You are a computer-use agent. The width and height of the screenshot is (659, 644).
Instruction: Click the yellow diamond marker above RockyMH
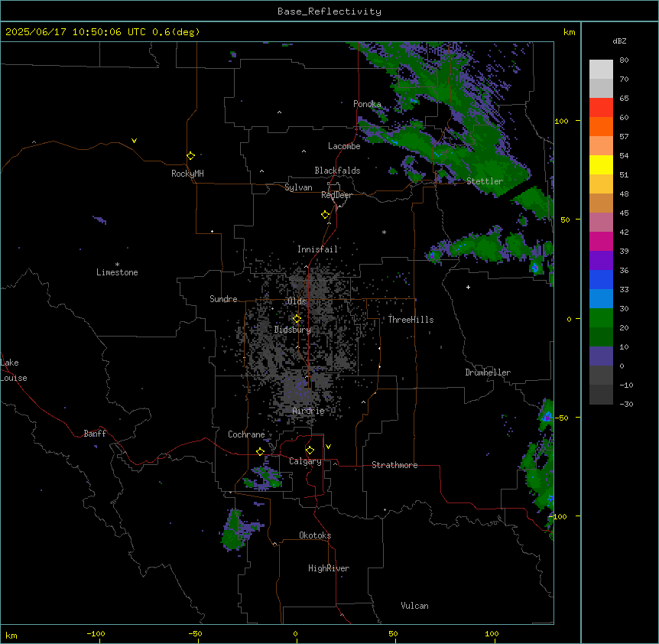(x=190, y=155)
